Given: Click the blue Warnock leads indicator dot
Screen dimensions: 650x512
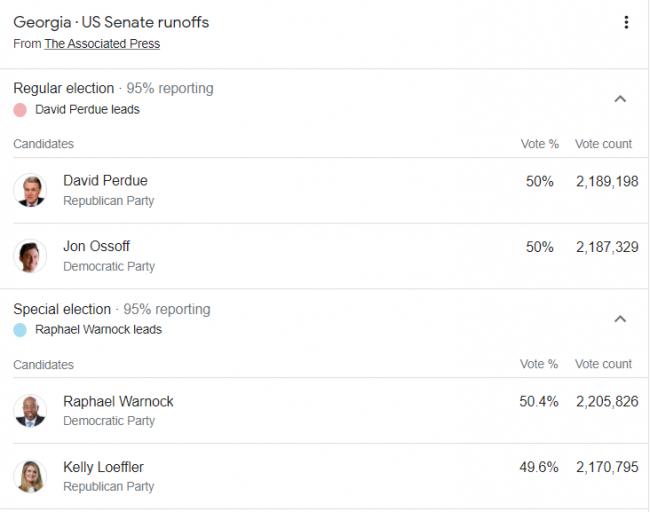Looking at the screenshot, I should 20,330.
